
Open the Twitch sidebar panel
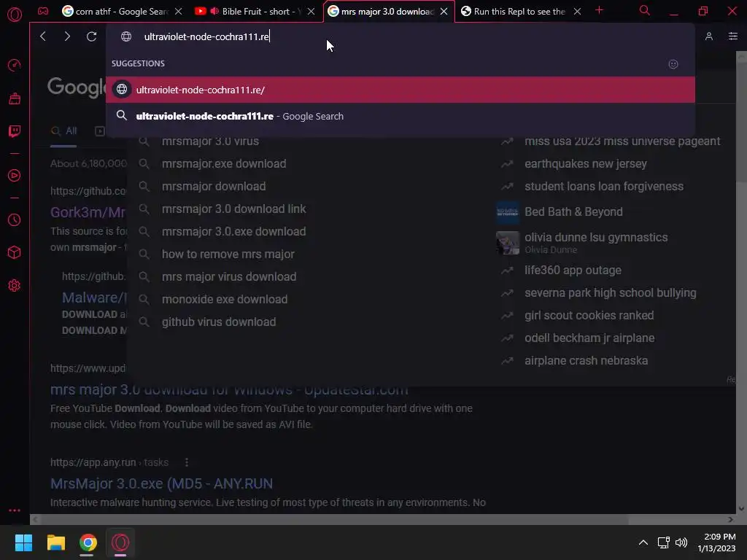(15, 131)
